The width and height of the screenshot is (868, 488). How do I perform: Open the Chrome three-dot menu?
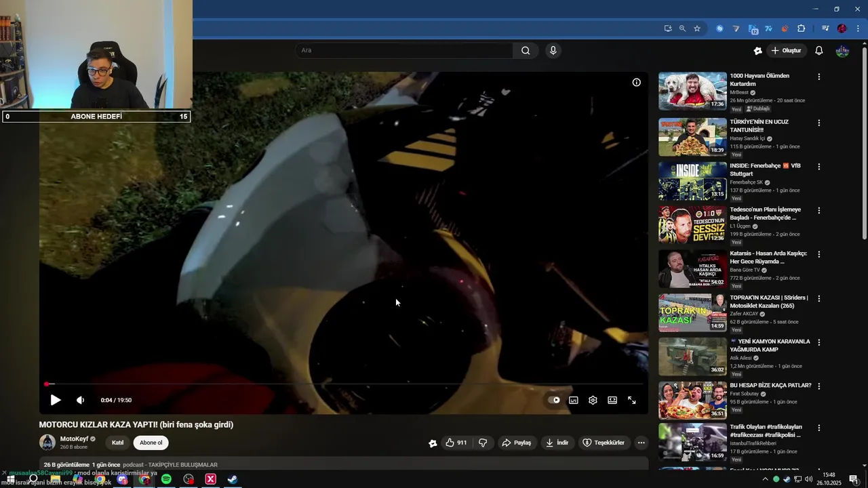pos(859,28)
